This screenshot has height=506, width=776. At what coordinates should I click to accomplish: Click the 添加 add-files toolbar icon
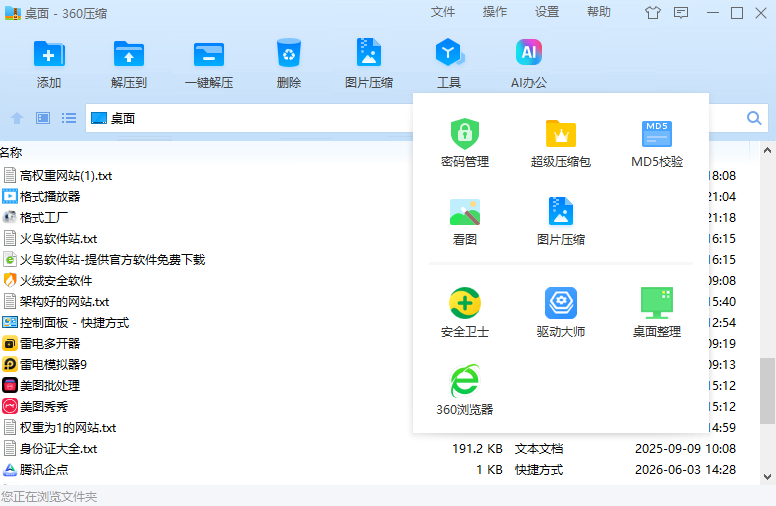48,54
